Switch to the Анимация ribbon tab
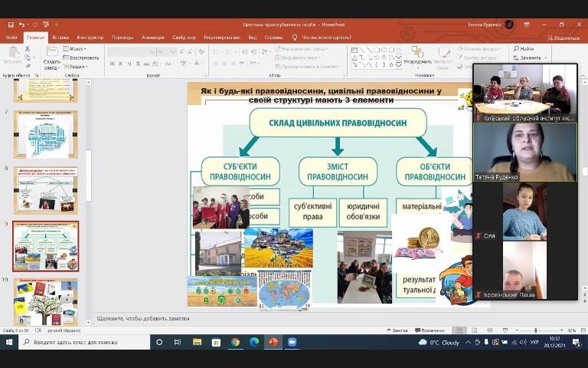This screenshot has height=368, width=588. 153,38
